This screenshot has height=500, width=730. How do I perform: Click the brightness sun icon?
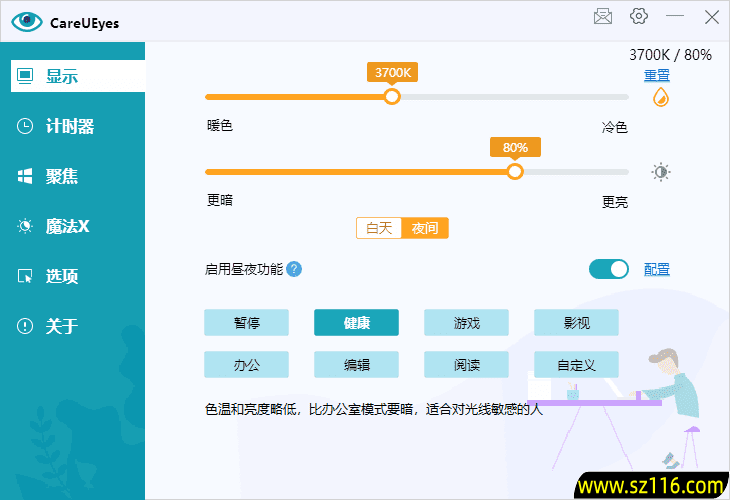[x=660, y=172]
